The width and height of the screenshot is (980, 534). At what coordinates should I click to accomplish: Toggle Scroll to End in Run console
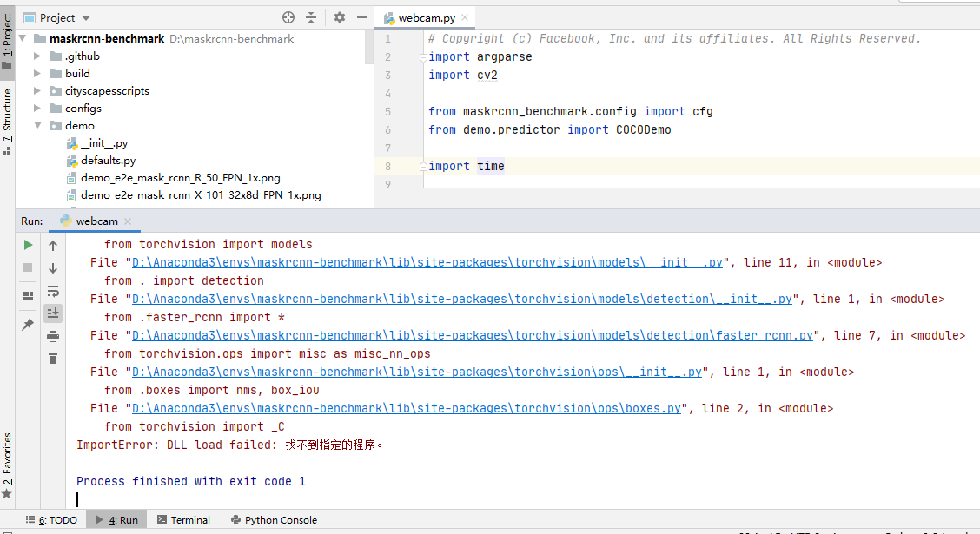(53, 313)
